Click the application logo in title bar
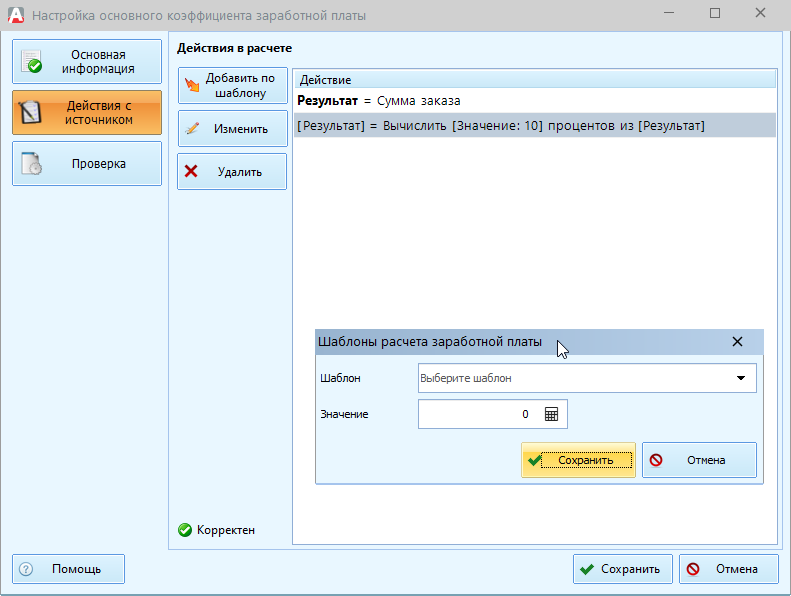This screenshot has width=791, height=596. 16,15
